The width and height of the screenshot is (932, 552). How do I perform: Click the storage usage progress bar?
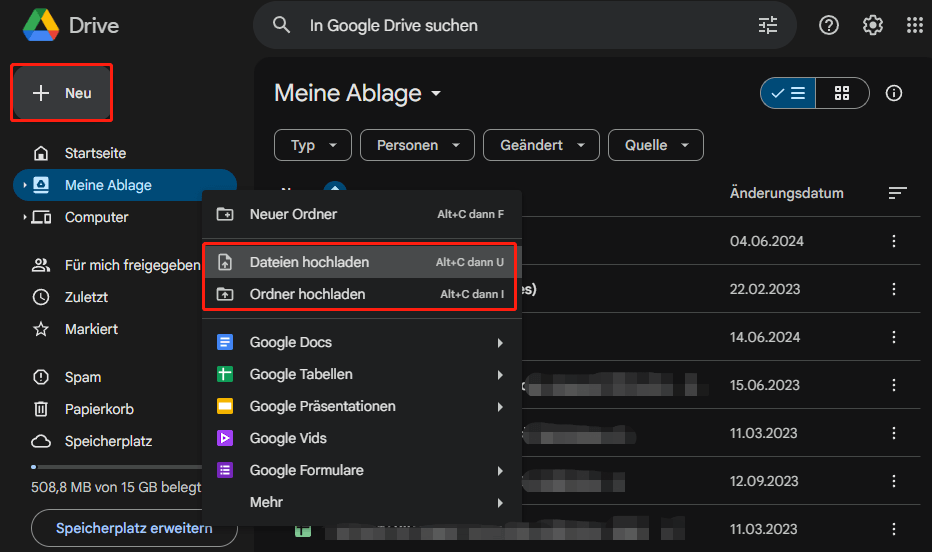click(x=116, y=467)
